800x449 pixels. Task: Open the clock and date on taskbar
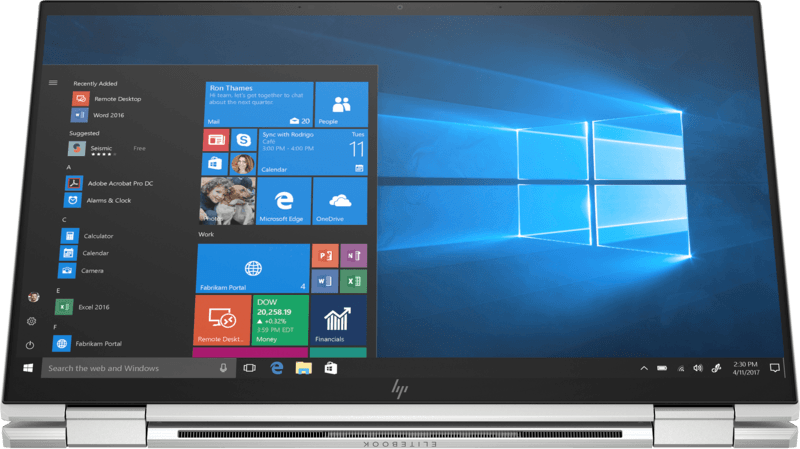745,368
